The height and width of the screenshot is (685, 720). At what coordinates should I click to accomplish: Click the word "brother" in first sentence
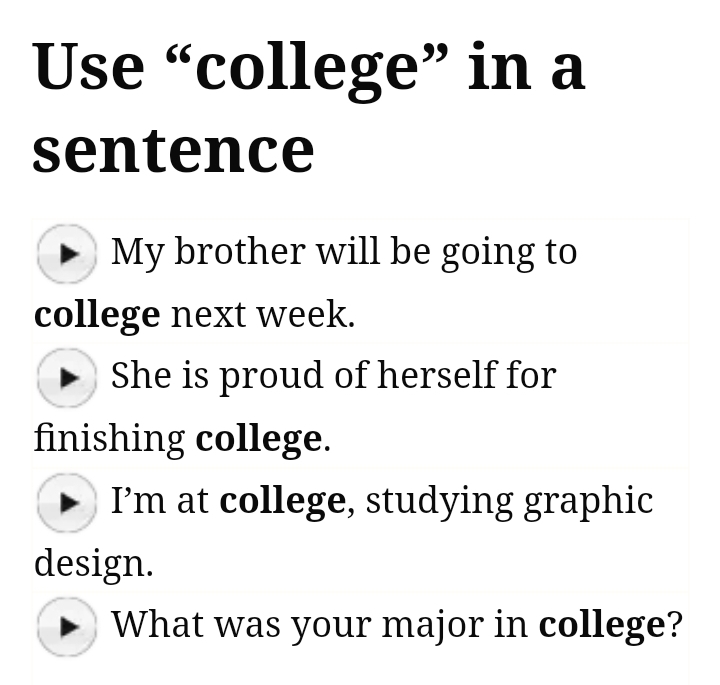(240, 251)
